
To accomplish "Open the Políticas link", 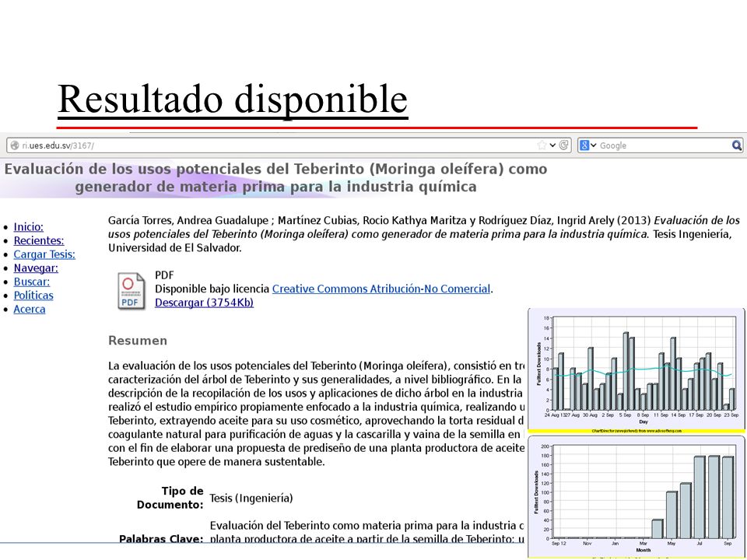I will (33, 296).
